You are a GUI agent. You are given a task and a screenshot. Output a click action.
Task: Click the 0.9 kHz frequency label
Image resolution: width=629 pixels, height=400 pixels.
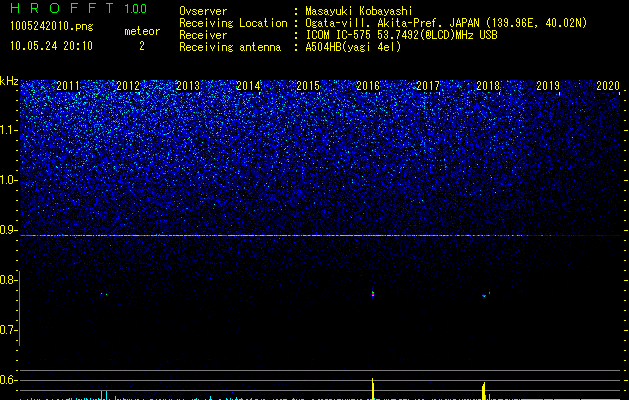9,230
